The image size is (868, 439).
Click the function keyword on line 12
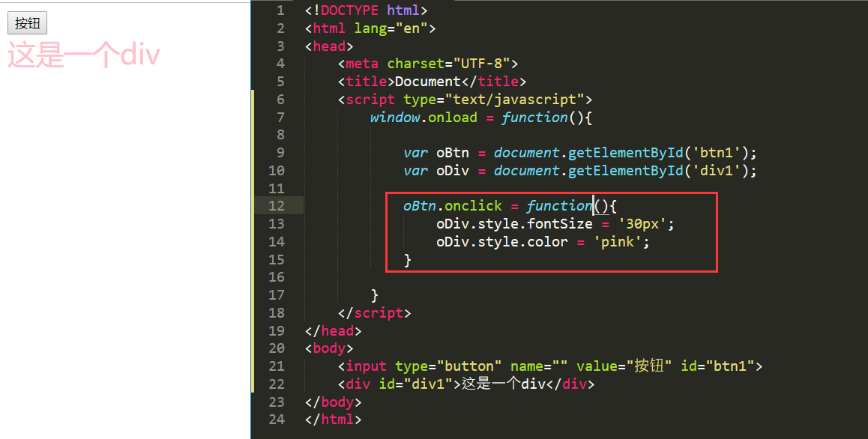[559, 206]
